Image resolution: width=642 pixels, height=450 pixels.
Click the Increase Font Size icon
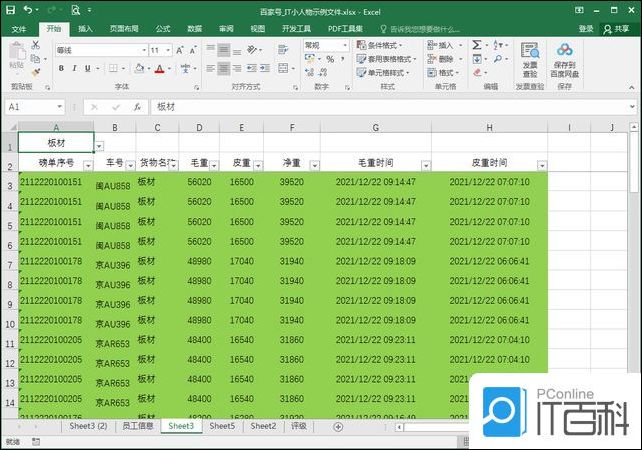pyautogui.click(x=179, y=50)
